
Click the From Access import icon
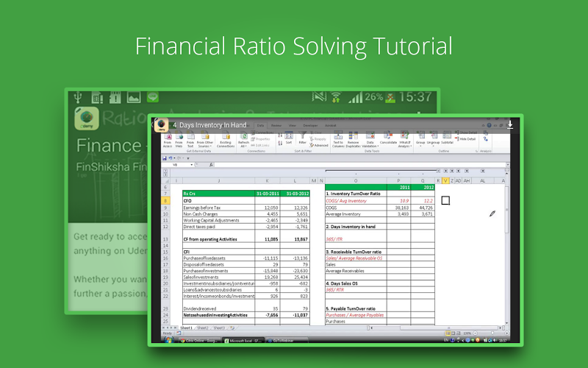click(x=168, y=140)
